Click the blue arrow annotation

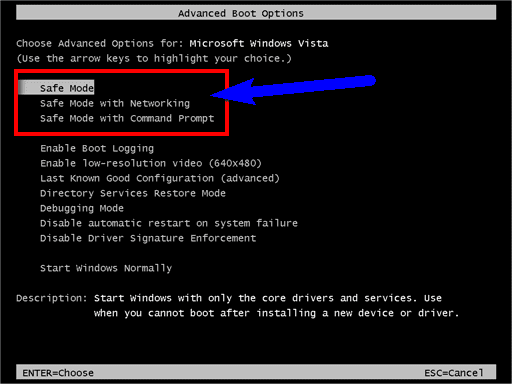click(293, 90)
